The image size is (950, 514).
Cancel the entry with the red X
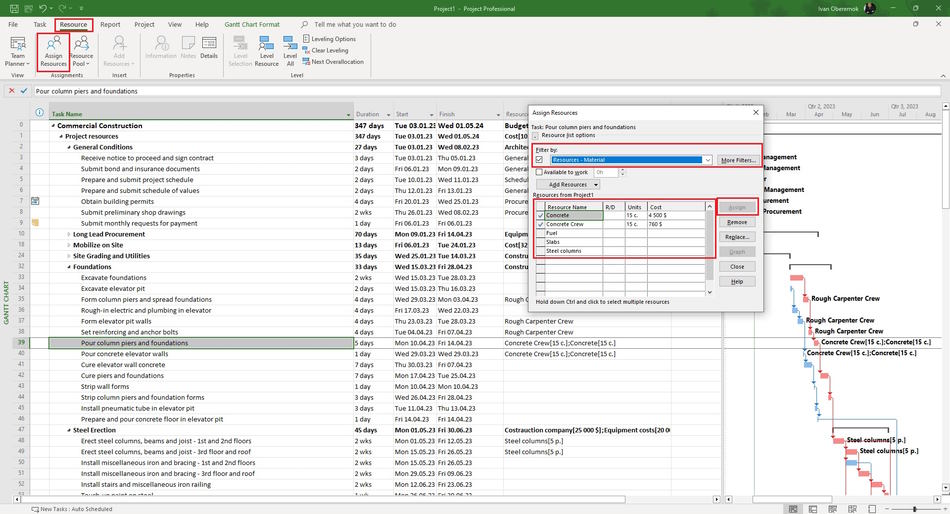[12, 91]
